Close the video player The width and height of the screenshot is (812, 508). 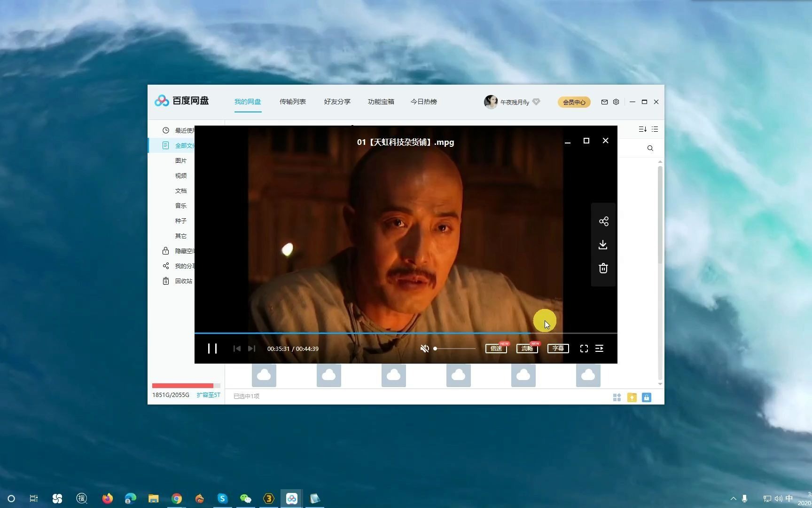pos(606,141)
